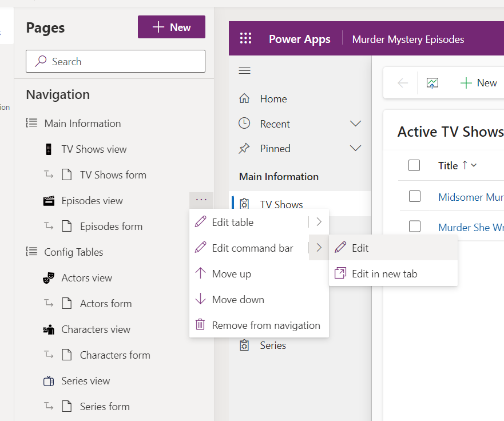
Task: Click the show chart icon in the command bar
Action: (x=432, y=83)
